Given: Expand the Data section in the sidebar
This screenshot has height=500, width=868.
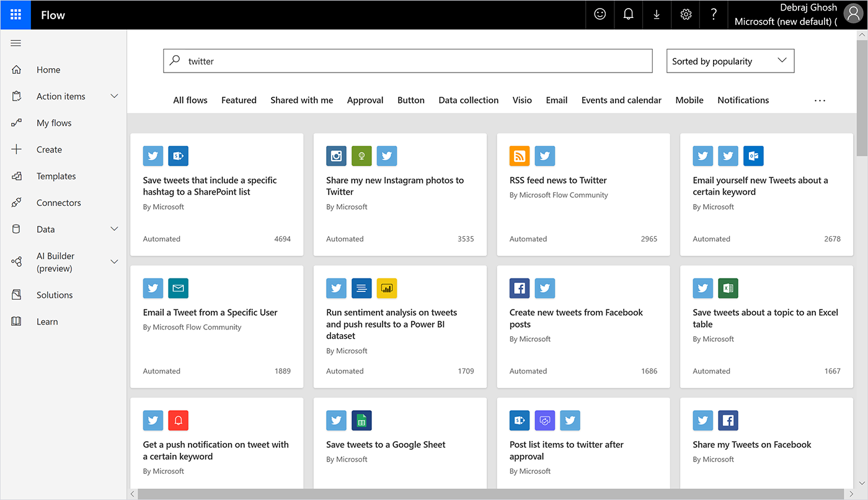Looking at the screenshot, I should coord(114,228).
